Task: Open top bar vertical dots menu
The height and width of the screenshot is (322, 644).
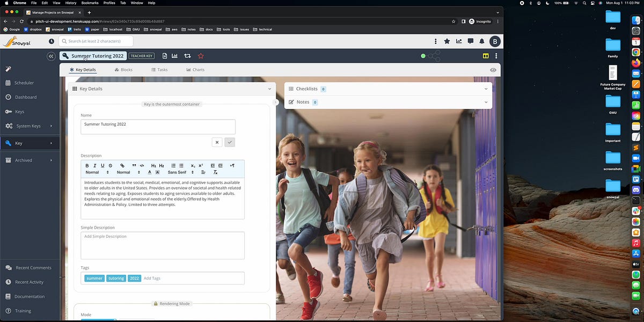Action: coord(435,41)
